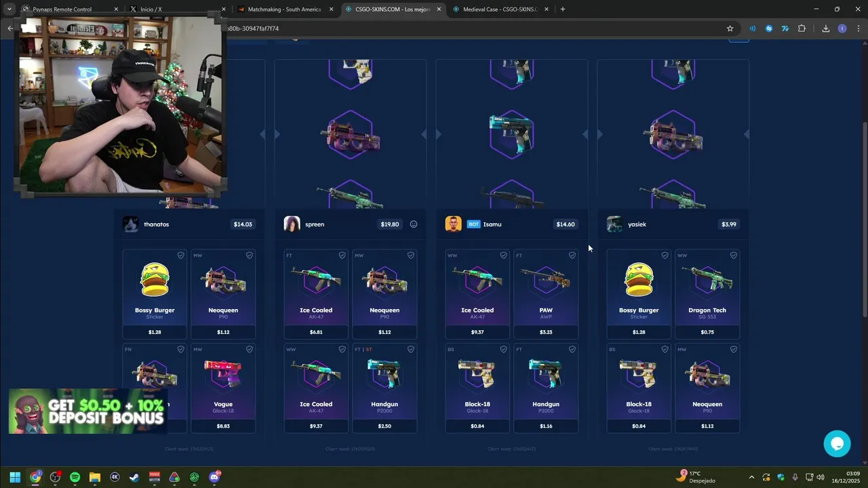Click shield icon on the Vogue Glock-18 card
The image size is (868, 488).
[250, 350]
